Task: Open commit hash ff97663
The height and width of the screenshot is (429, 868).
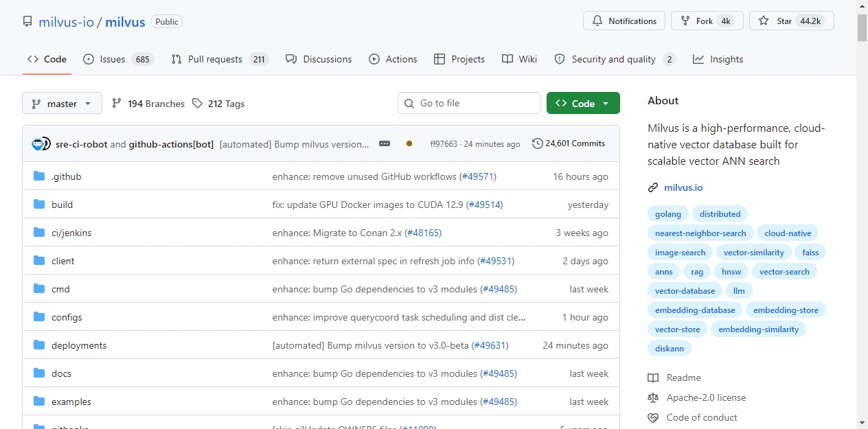Action: click(444, 144)
